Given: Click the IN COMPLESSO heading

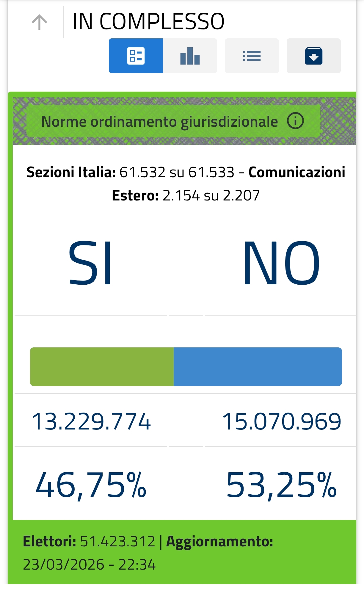Looking at the screenshot, I should [148, 22].
